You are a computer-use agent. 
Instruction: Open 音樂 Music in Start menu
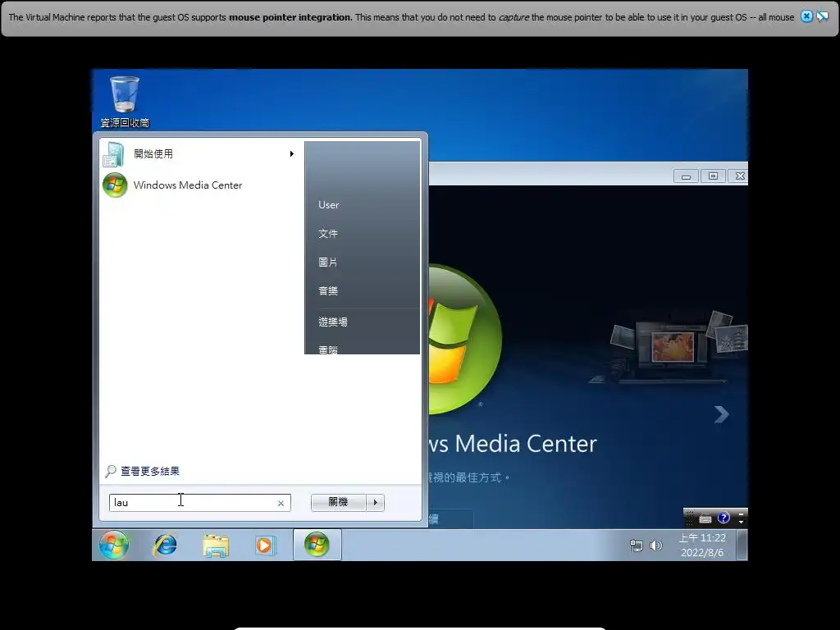coord(328,291)
